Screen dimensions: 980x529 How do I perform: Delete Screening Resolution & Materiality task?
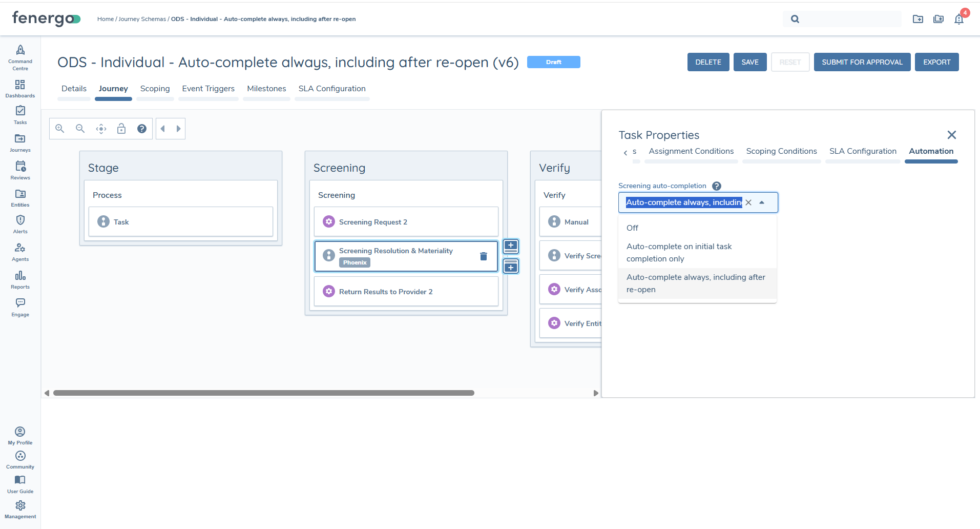(x=483, y=256)
